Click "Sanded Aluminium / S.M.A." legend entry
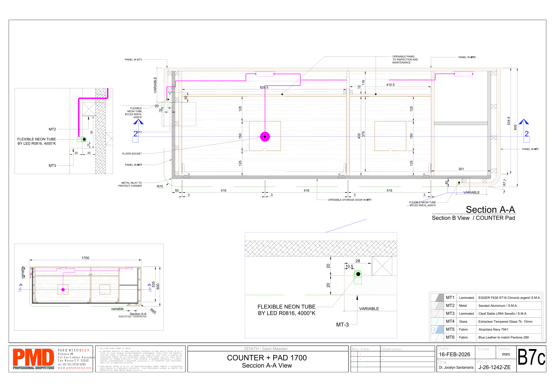555x392 pixels. pyautogui.click(x=498, y=306)
